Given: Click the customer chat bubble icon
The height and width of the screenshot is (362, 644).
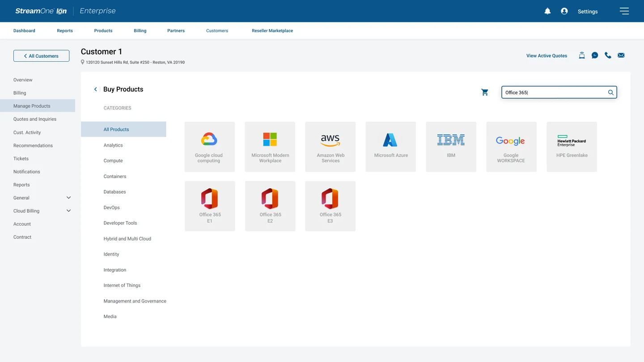Looking at the screenshot, I should (x=595, y=55).
